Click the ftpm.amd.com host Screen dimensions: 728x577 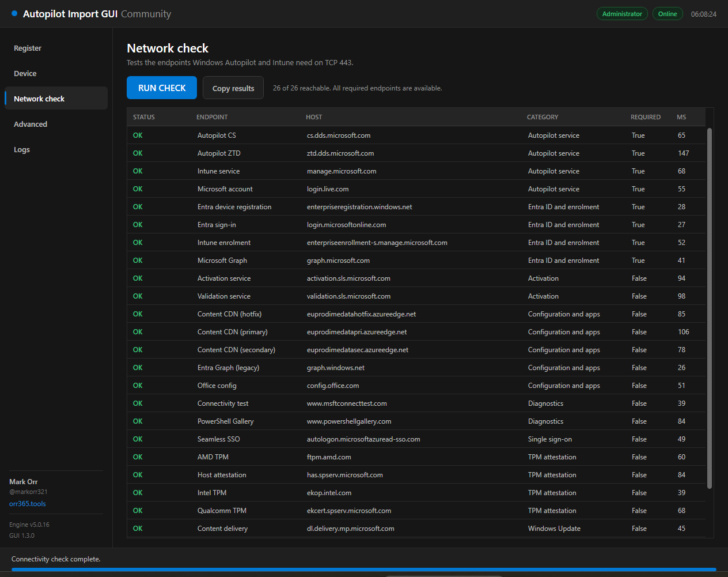coord(329,457)
